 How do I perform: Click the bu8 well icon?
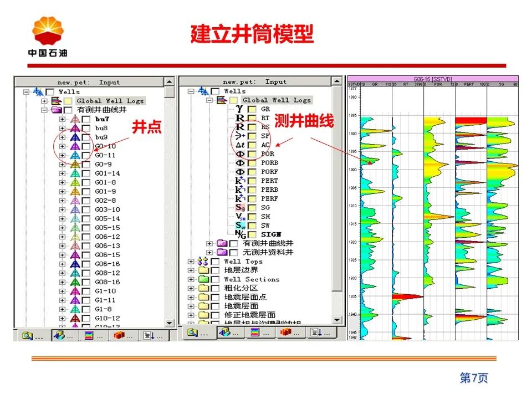pos(75,128)
